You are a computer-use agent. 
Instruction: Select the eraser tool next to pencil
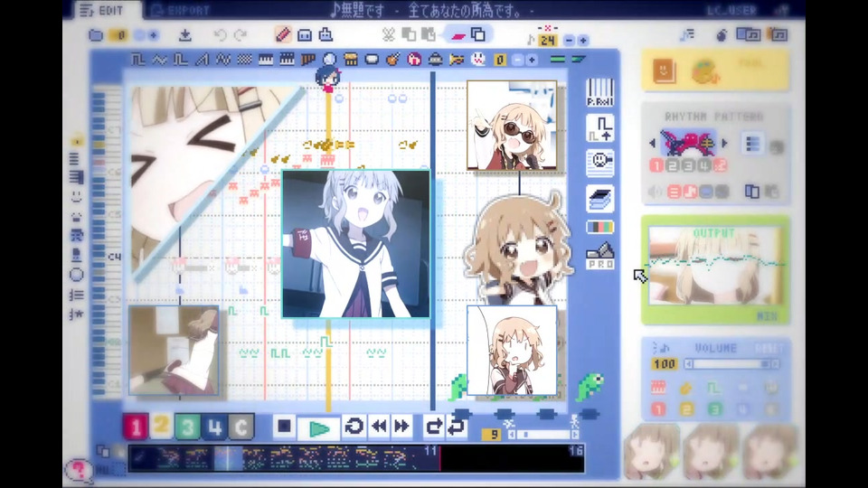click(305, 35)
